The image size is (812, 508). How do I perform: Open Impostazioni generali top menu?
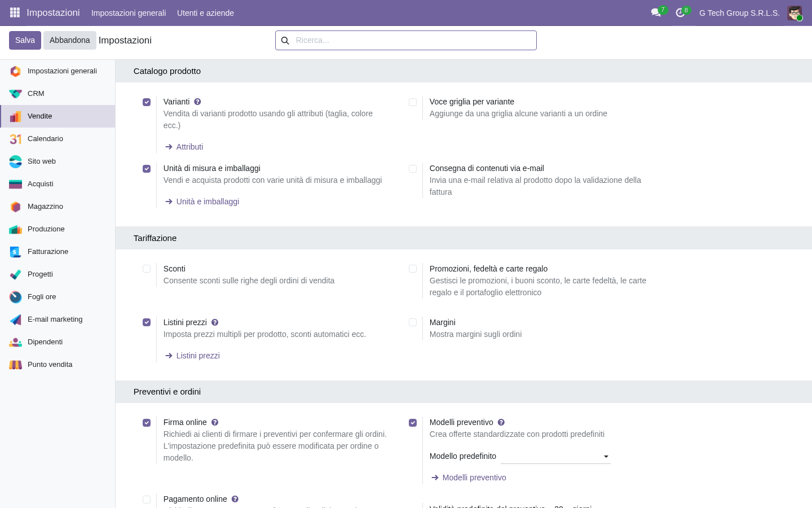coord(129,13)
